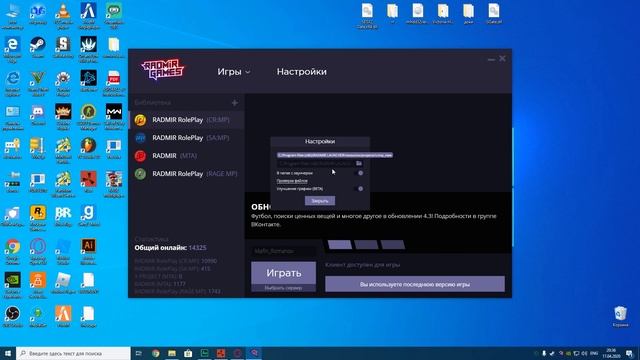Select the RADMIR RolePlay CR:MP icon

[140, 120]
